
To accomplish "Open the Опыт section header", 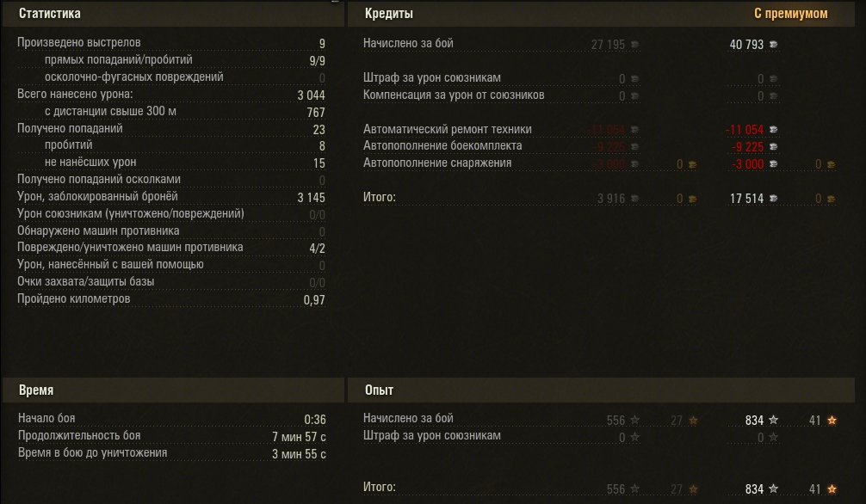I will click(379, 390).
